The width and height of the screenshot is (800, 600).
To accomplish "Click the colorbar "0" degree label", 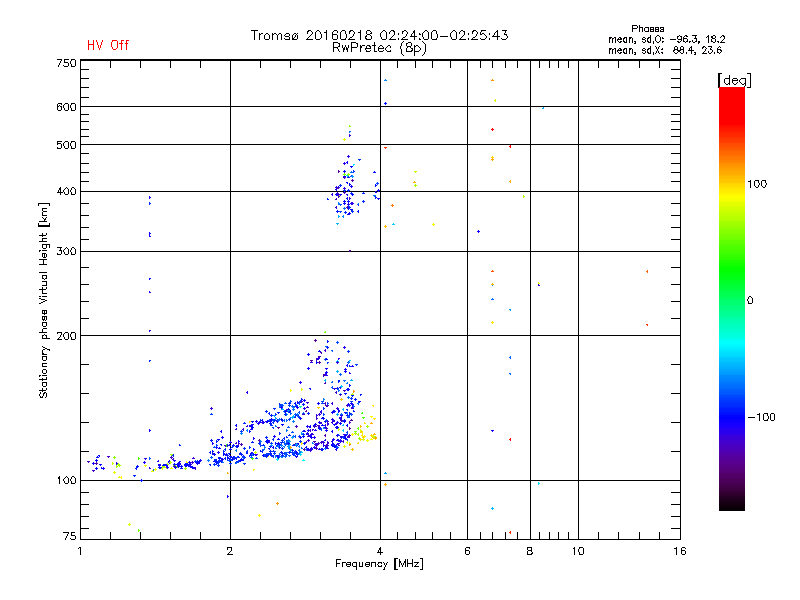I will coord(750,301).
